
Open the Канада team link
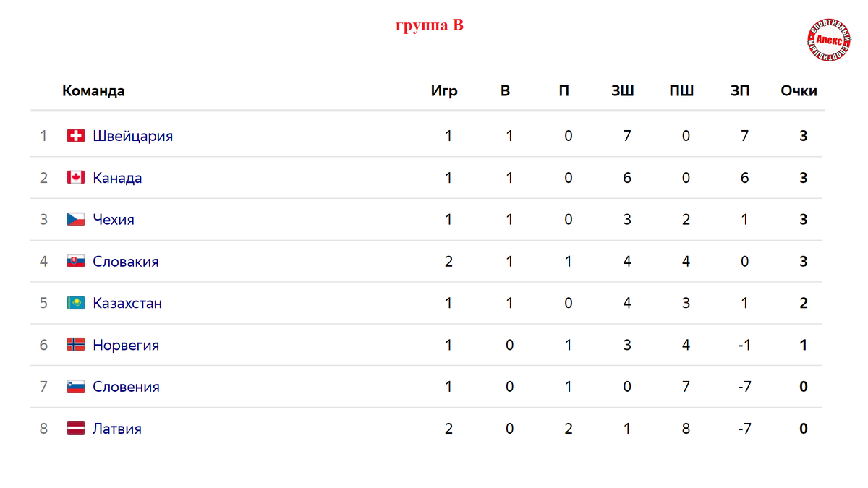point(117,178)
